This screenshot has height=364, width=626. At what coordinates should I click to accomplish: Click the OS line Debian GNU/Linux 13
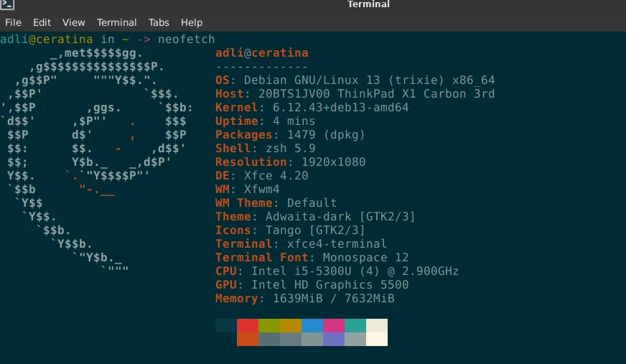point(355,80)
